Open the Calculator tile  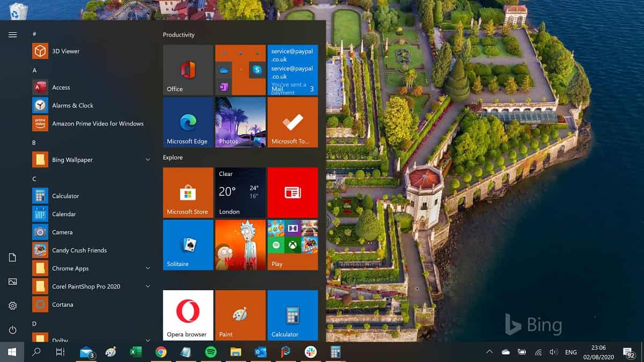pyautogui.click(x=292, y=315)
